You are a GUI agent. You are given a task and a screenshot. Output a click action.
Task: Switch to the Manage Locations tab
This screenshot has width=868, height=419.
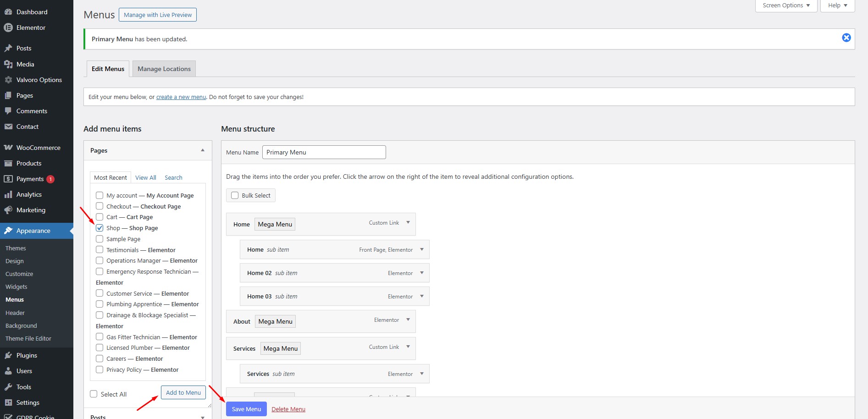coord(164,69)
